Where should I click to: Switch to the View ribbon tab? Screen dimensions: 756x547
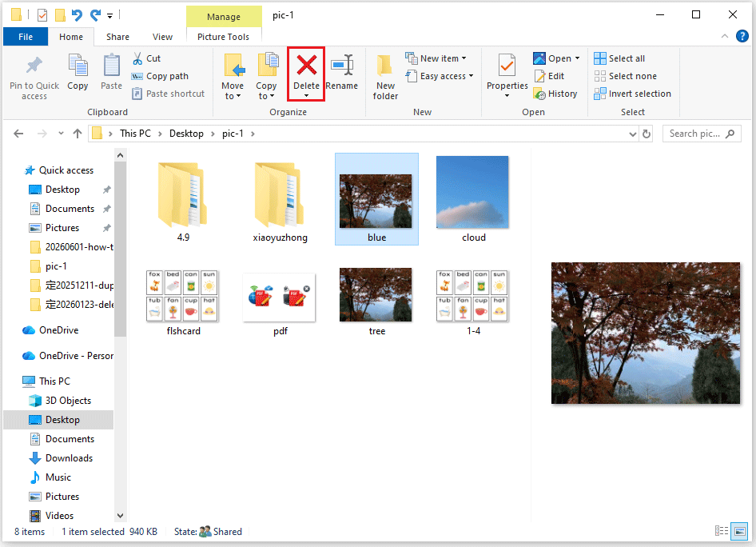[162, 37]
